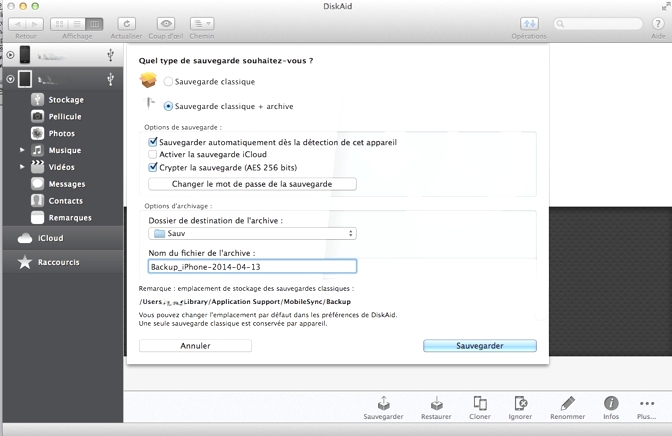
Task: Click the Coup d'œil eye icon
Action: pos(166,23)
